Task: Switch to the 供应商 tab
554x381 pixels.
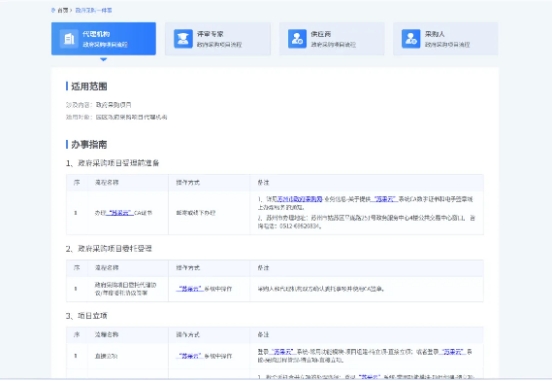Action: tap(332, 39)
